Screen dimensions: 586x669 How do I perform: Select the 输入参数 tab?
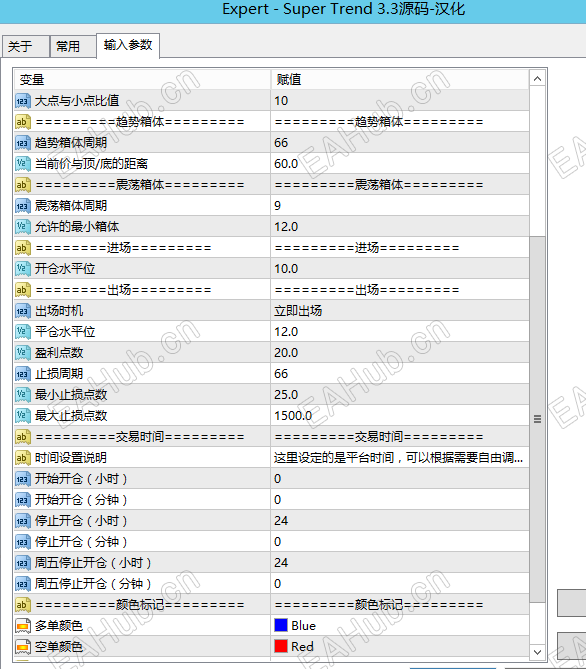click(x=128, y=45)
